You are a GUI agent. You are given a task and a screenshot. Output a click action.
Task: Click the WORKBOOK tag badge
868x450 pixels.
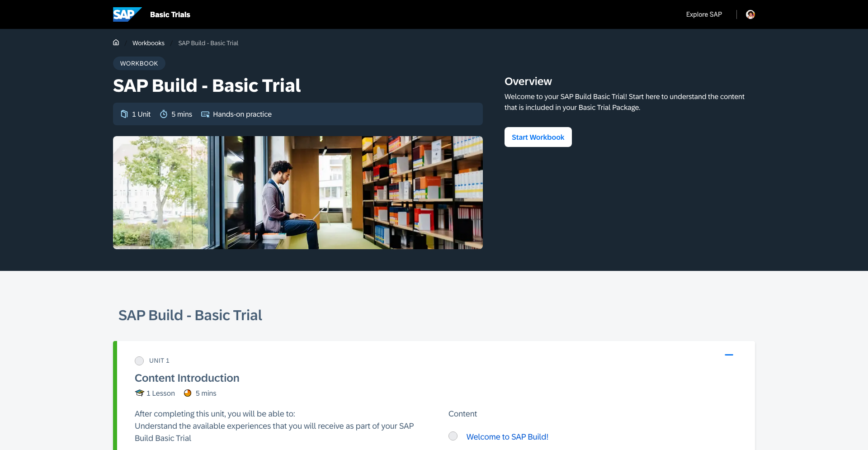[x=139, y=63]
